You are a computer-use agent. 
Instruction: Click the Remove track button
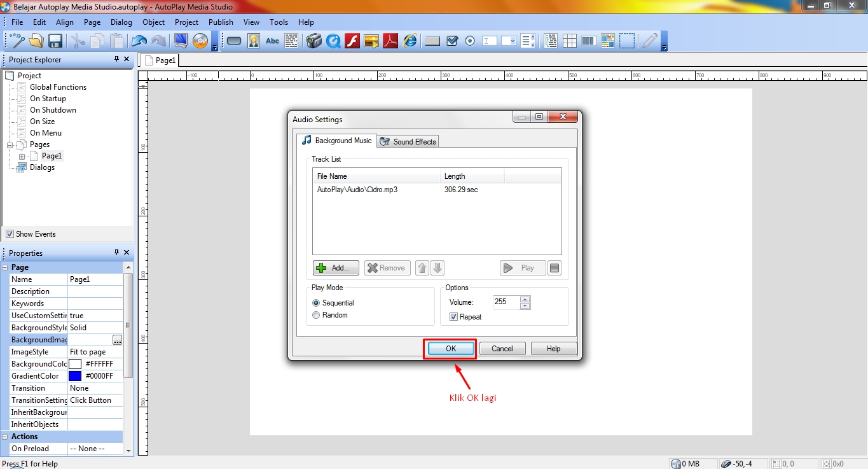click(x=387, y=268)
